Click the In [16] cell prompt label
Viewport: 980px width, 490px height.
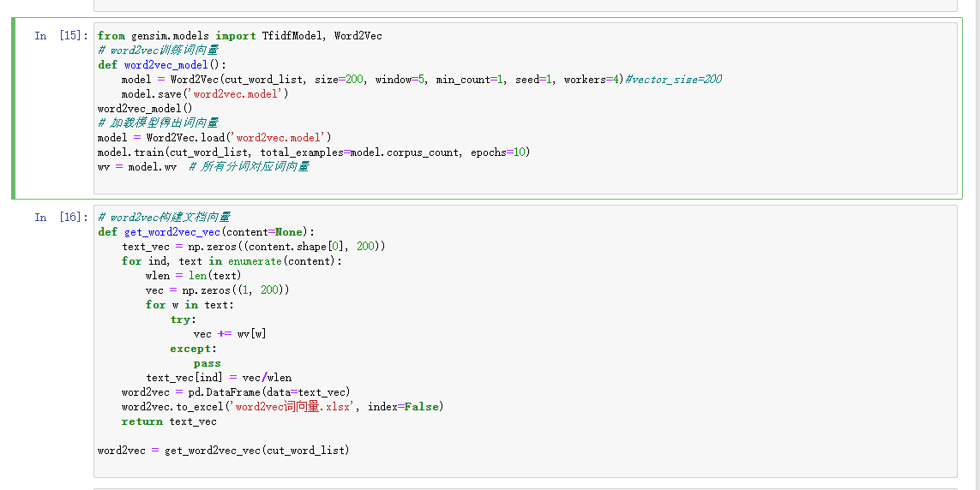tap(61, 218)
